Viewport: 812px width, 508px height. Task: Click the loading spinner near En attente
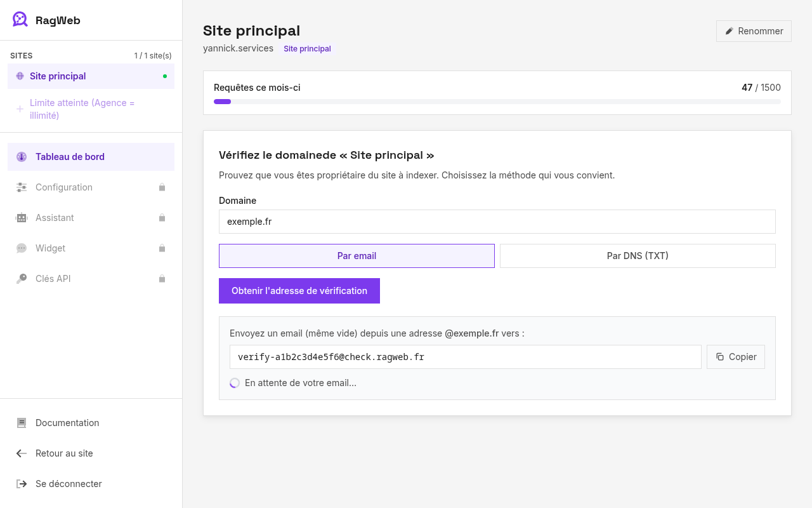tap(235, 383)
